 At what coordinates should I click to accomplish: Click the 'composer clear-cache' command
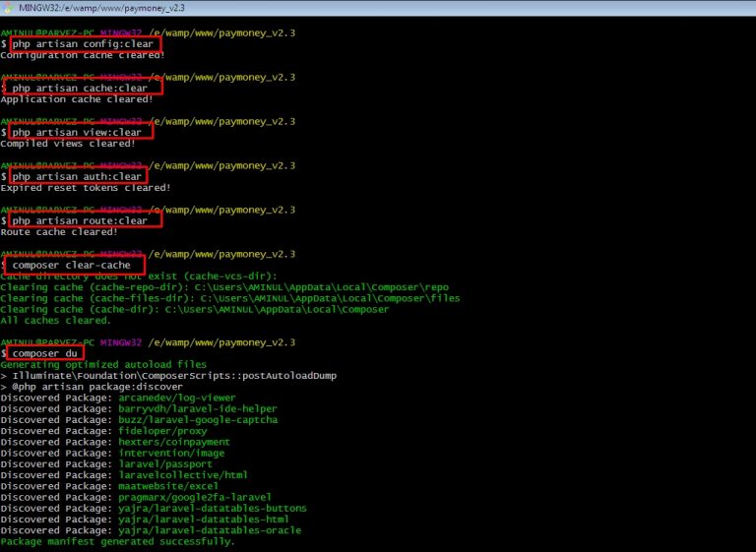pyautogui.click(x=76, y=265)
